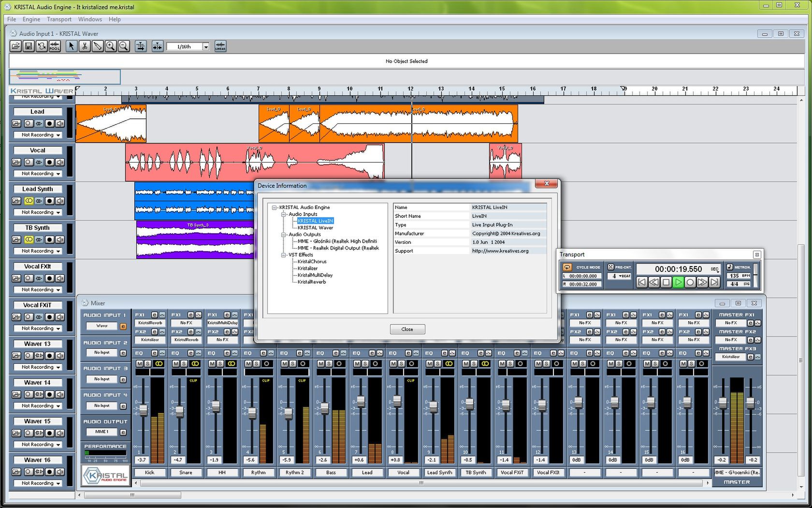812x508 pixels.
Task: Select the zoom out magnifier tool
Action: [124, 46]
